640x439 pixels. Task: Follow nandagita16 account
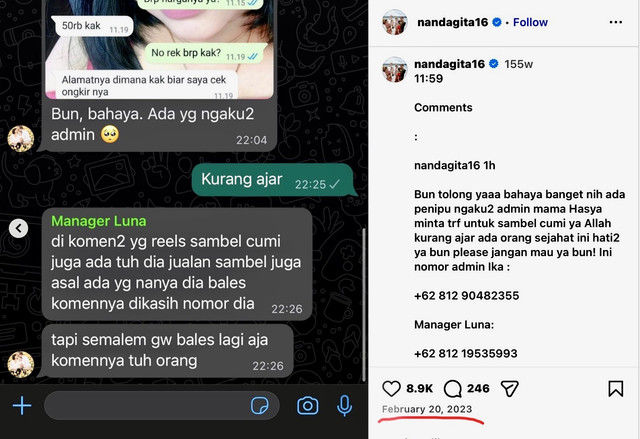pyautogui.click(x=530, y=22)
